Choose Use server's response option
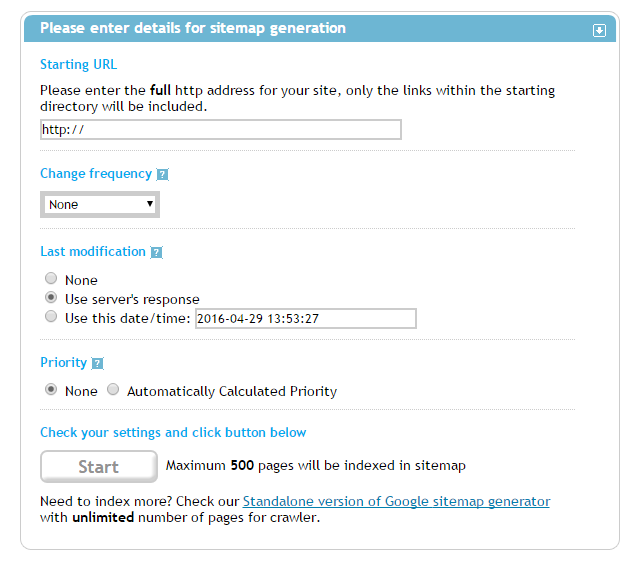This screenshot has height=564, width=637. (x=51, y=298)
